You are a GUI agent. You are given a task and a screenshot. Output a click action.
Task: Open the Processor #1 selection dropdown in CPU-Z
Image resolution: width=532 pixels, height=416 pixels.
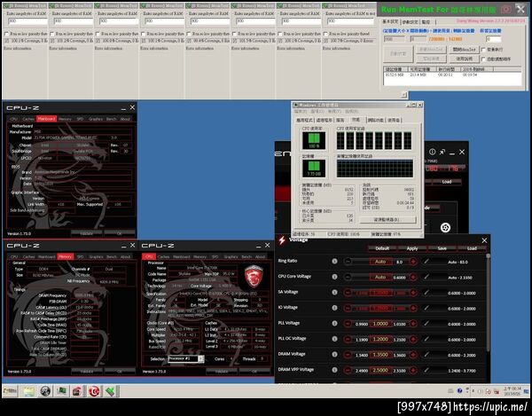pyautogui.click(x=186, y=358)
